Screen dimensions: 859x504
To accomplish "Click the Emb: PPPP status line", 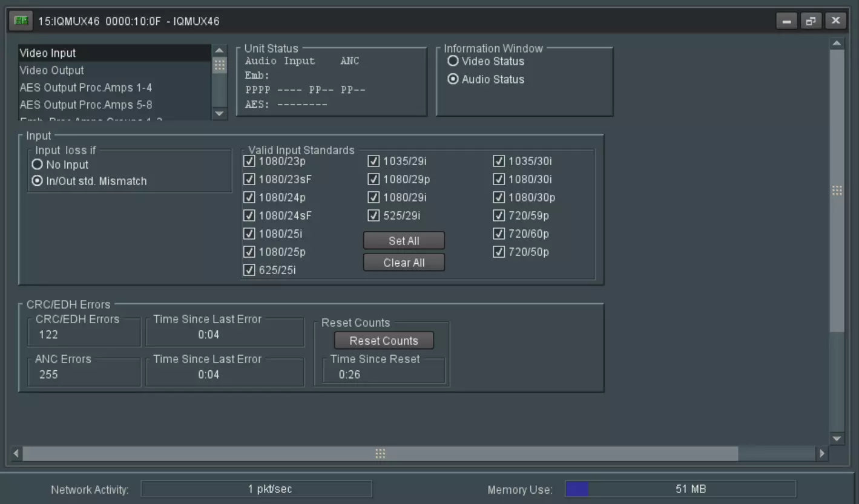I will click(305, 90).
